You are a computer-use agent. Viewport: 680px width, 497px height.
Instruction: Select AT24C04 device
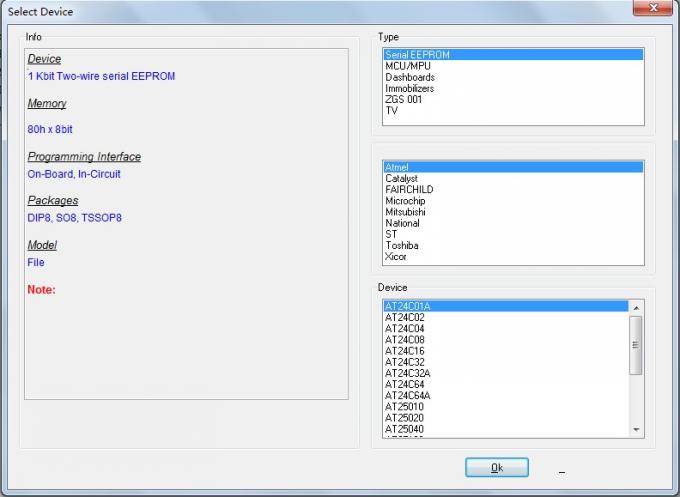[x=506, y=329]
